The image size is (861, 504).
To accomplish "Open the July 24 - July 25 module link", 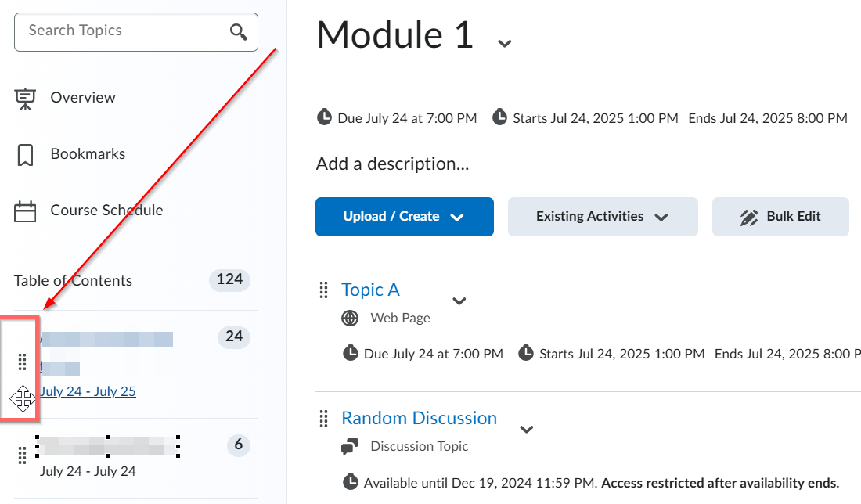I will point(88,391).
